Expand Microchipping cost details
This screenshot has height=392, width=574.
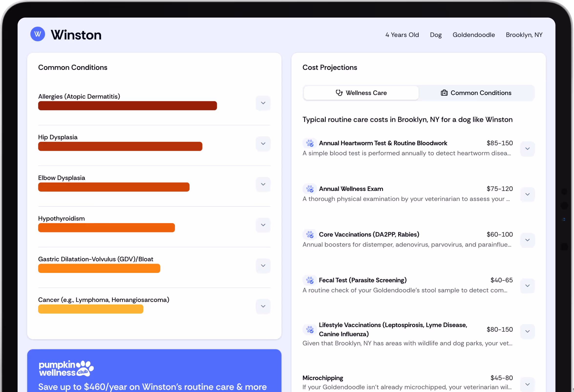point(527,384)
